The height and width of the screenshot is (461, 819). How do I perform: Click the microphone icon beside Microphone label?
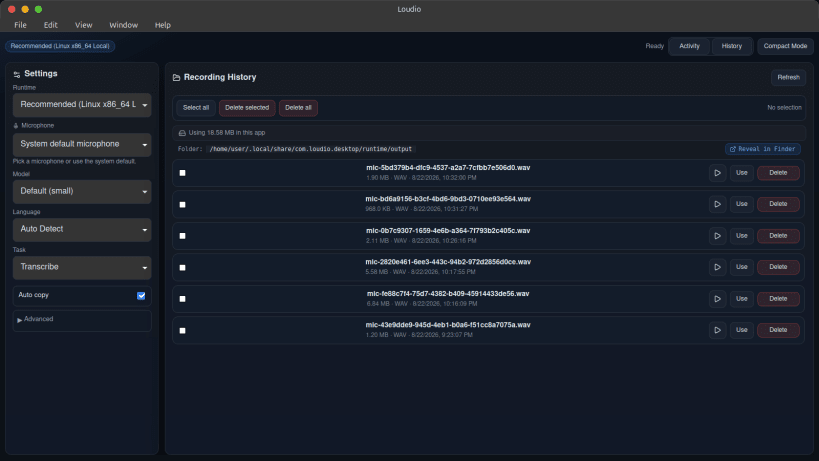tap(16, 126)
